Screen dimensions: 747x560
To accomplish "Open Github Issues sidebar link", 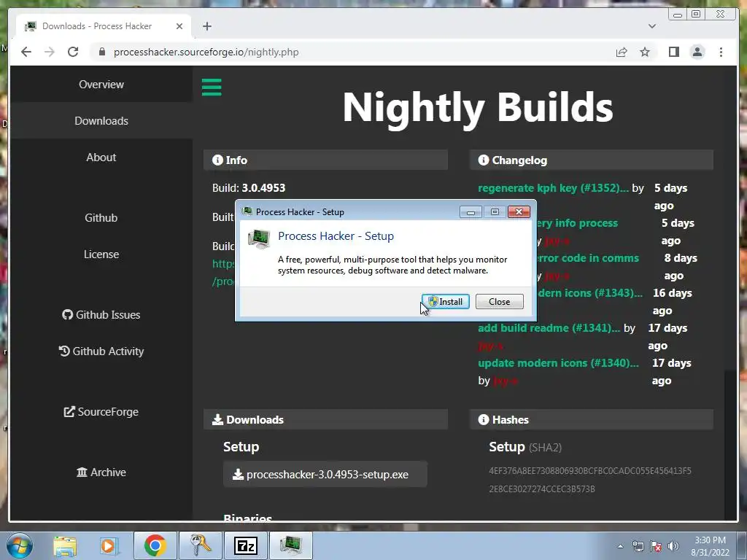I will coord(101,315).
